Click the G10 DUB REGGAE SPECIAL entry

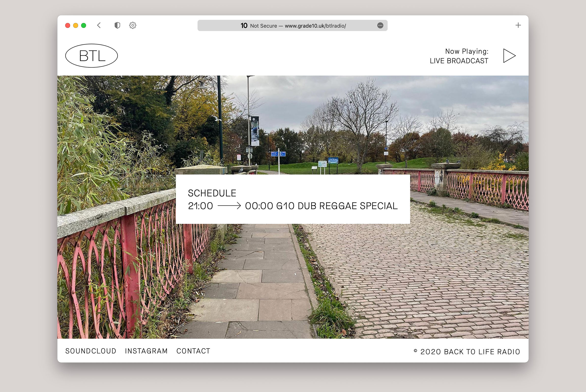pyautogui.click(x=337, y=206)
